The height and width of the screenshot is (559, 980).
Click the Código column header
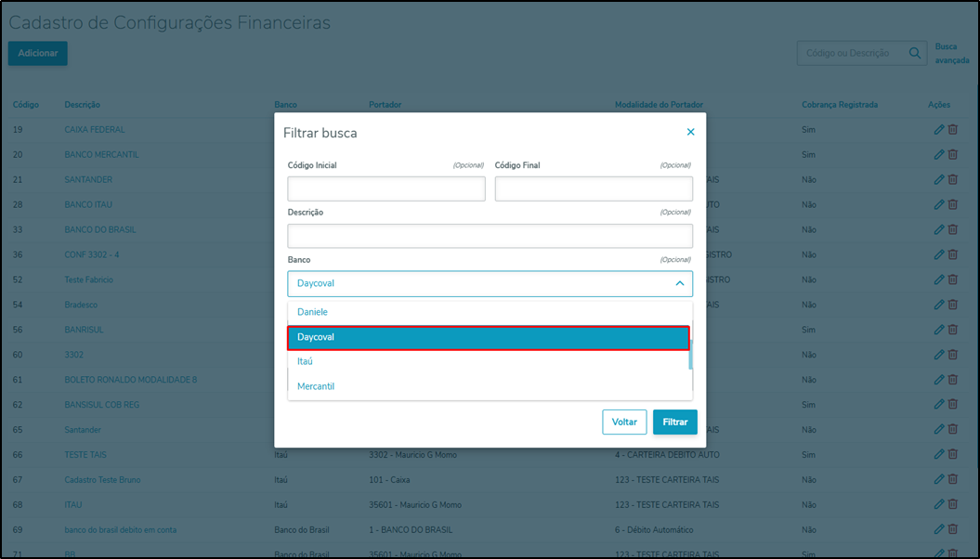(x=26, y=105)
